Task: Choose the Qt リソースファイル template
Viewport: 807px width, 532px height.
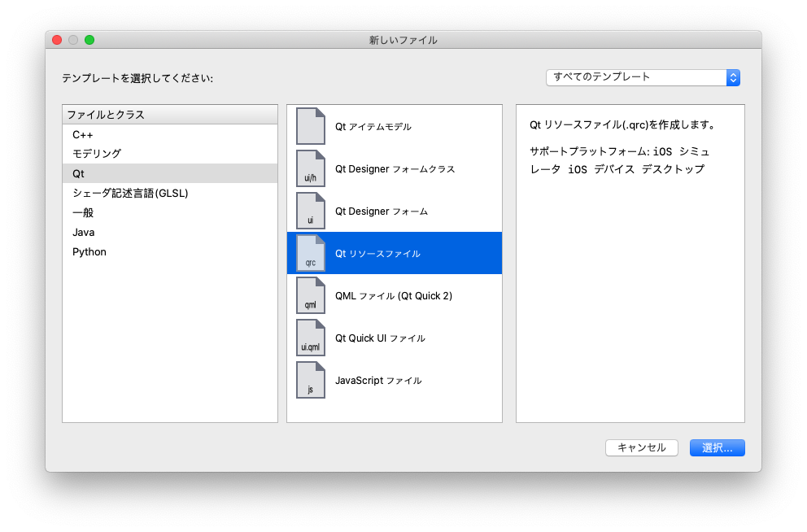Action: pyautogui.click(x=395, y=253)
